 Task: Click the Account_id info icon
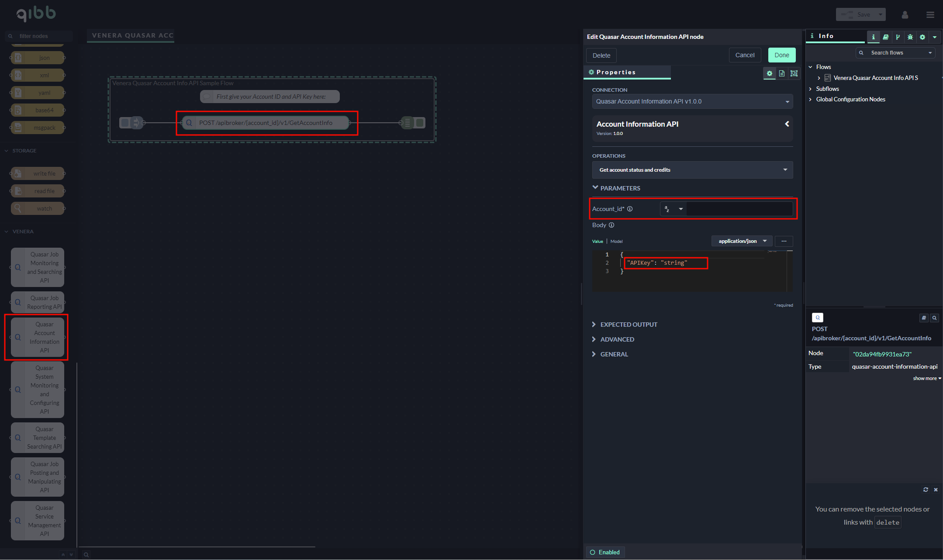pyautogui.click(x=630, y=209)
